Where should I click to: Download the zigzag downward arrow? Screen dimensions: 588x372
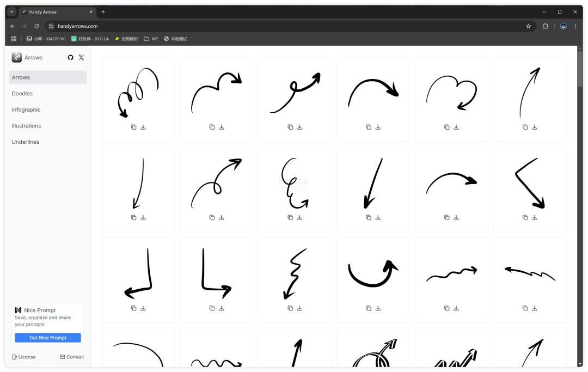click(300, 308)
